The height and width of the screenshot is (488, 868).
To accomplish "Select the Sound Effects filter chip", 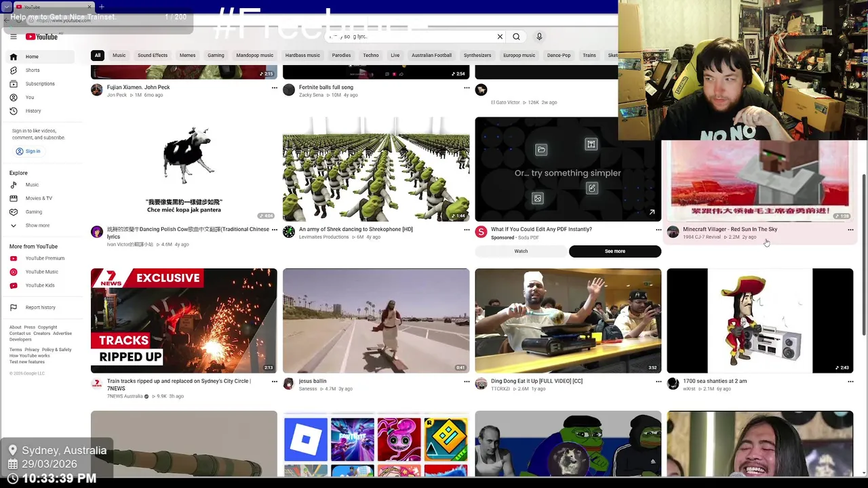I will tap(153, 56).
